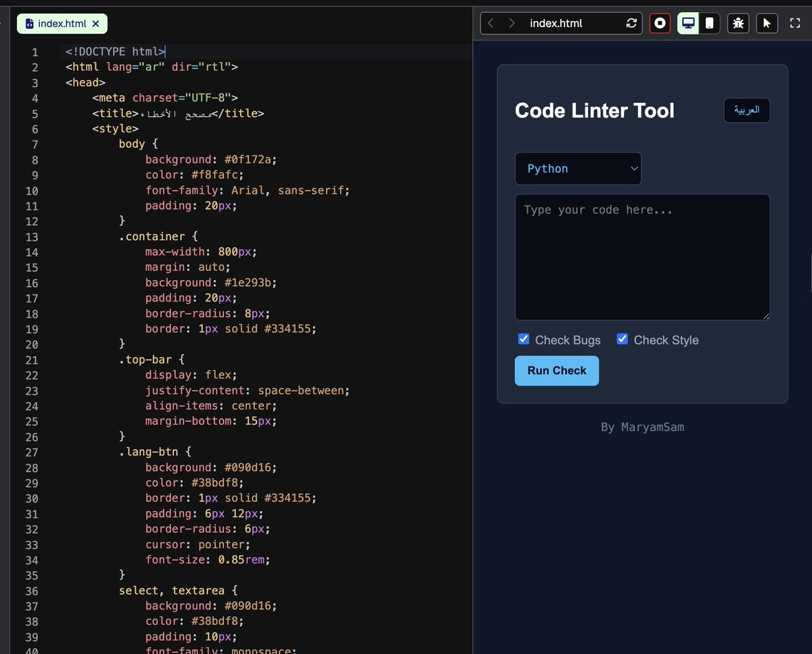Screen dimensions: 812x654
Task: Uncheck the Check Style checkbox
Action: coord(623,339)
